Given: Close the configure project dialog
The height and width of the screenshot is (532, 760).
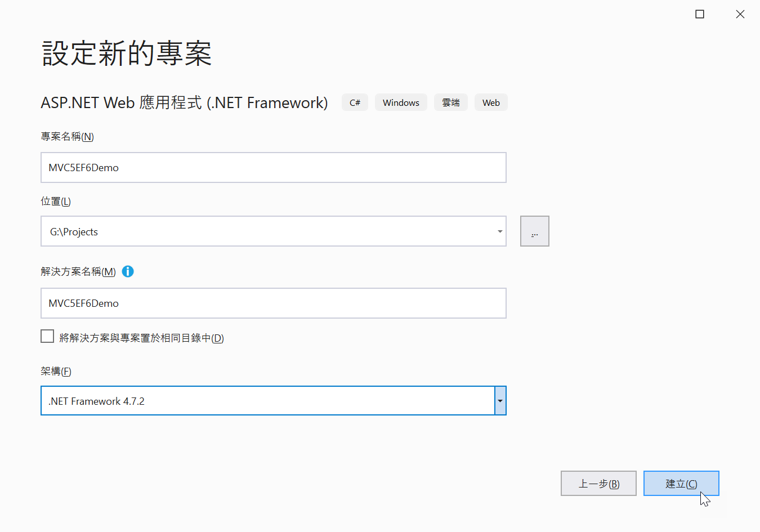Looking at the screenshot, I should (740, 14).
